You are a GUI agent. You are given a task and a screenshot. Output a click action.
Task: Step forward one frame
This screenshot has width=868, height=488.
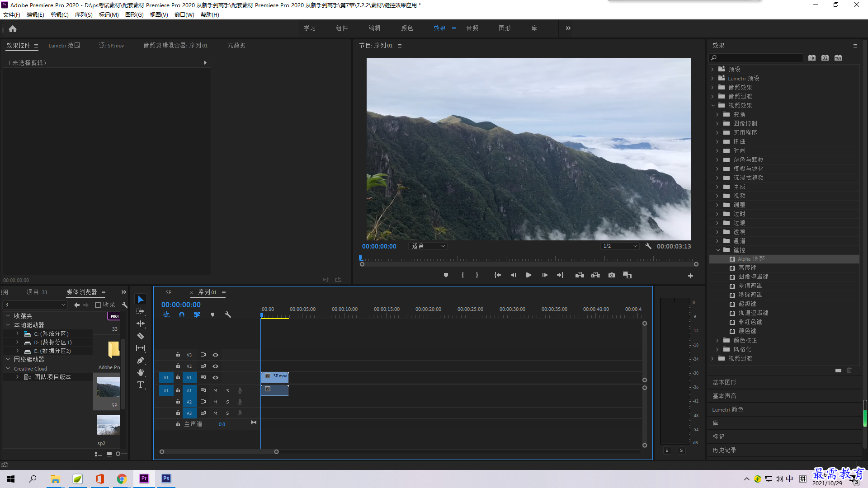545,275
